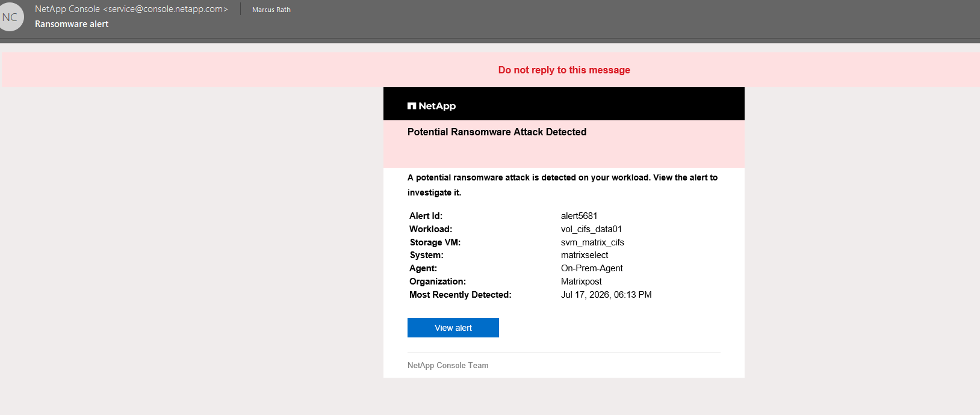Click the Jul 17, 2026 detection timestamp
This screenshot has width=980, height=415.
click(x=606, y=295)
